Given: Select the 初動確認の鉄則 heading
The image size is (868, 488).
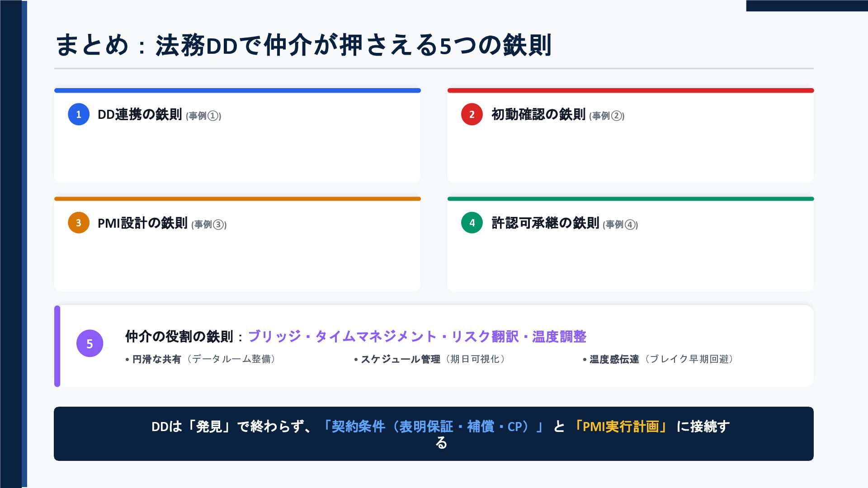Looking at the screenshot, I should (x=538, y=115).
